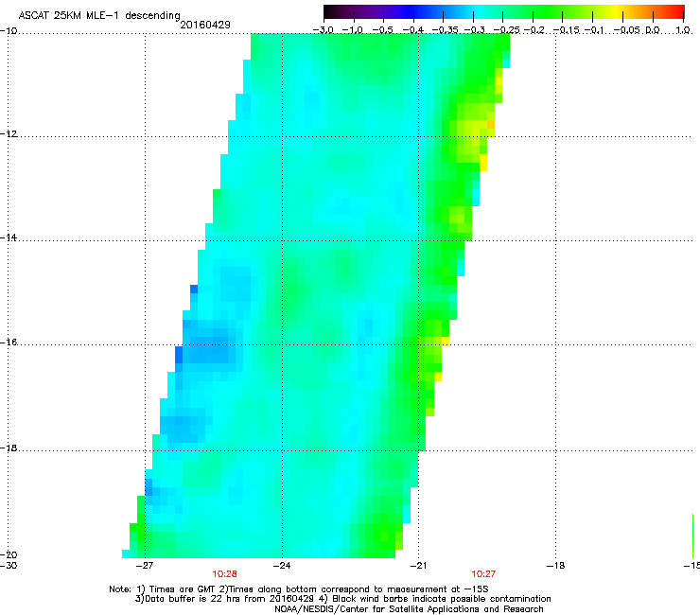This screenshot has height=615, width=700.
Task: Click the -12 latitude axis label
Action: click(x=9, y=134)
